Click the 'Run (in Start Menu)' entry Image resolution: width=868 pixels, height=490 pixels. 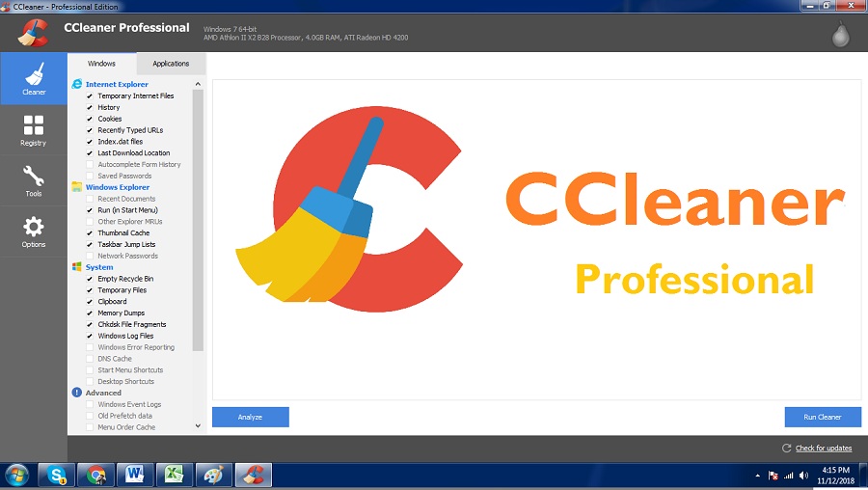(128, 210)
